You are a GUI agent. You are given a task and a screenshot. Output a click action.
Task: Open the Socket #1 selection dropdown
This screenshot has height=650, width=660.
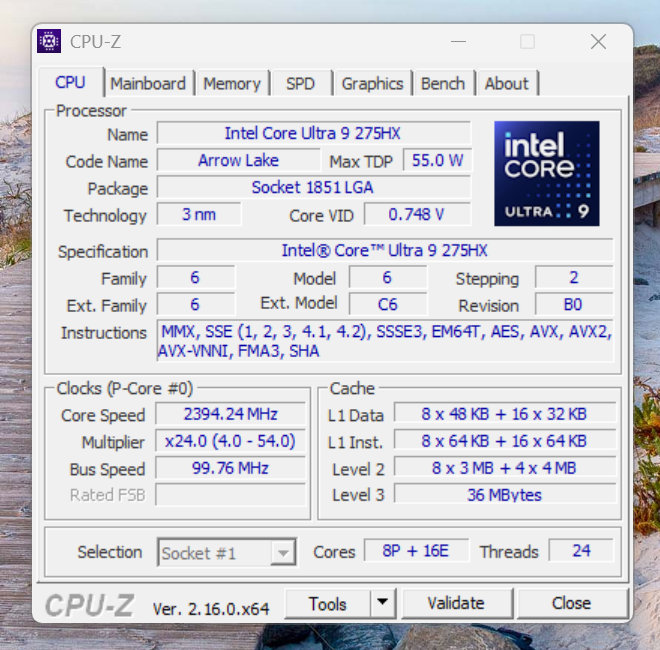click(x=227, y=552)
